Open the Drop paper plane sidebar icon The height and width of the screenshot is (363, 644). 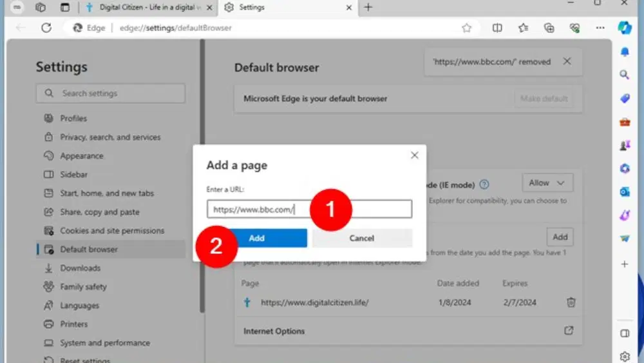[x=625, y=239]
